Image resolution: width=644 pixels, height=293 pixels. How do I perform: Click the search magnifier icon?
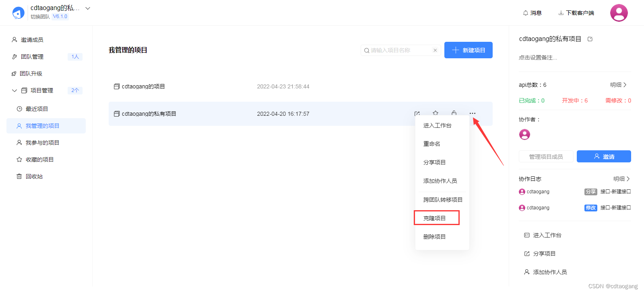point(367,50)
